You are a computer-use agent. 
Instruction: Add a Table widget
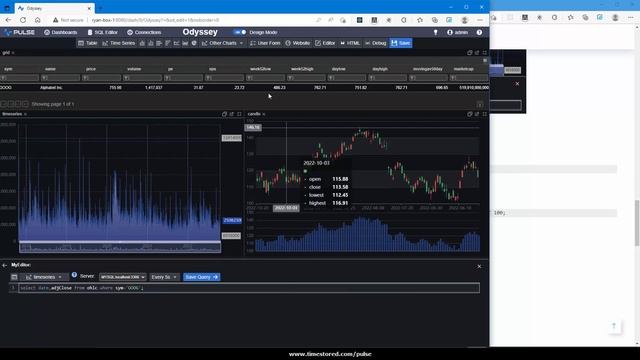tap(88, 43)
